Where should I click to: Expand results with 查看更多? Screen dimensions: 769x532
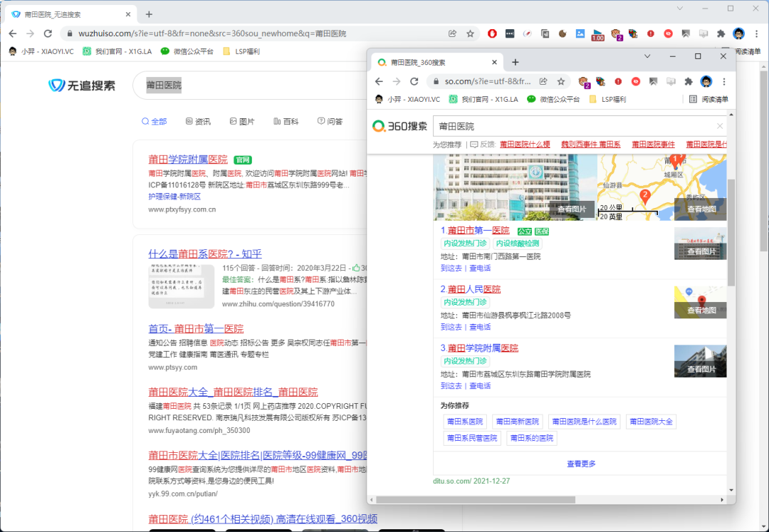[x=581, y=464]
